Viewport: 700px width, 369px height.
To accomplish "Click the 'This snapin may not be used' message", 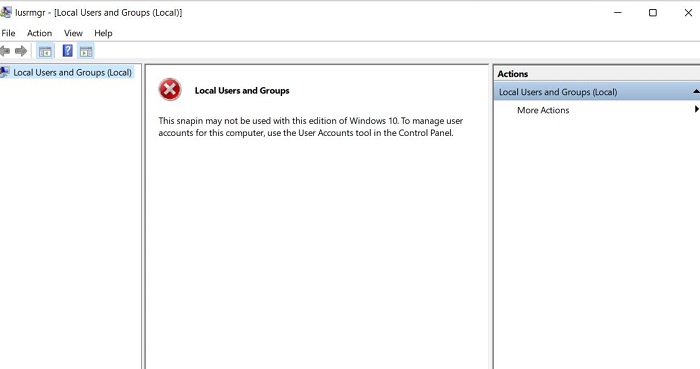I will [311, 127].
